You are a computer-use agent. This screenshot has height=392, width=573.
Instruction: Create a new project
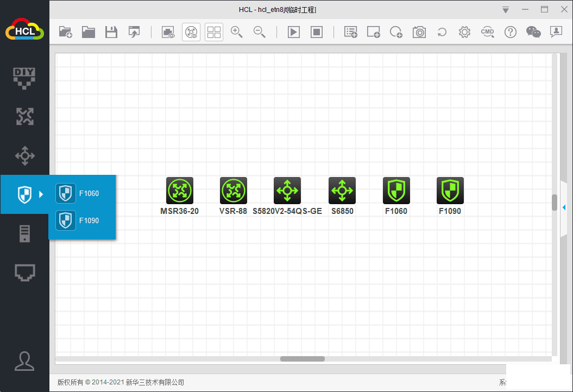point(65,32)
